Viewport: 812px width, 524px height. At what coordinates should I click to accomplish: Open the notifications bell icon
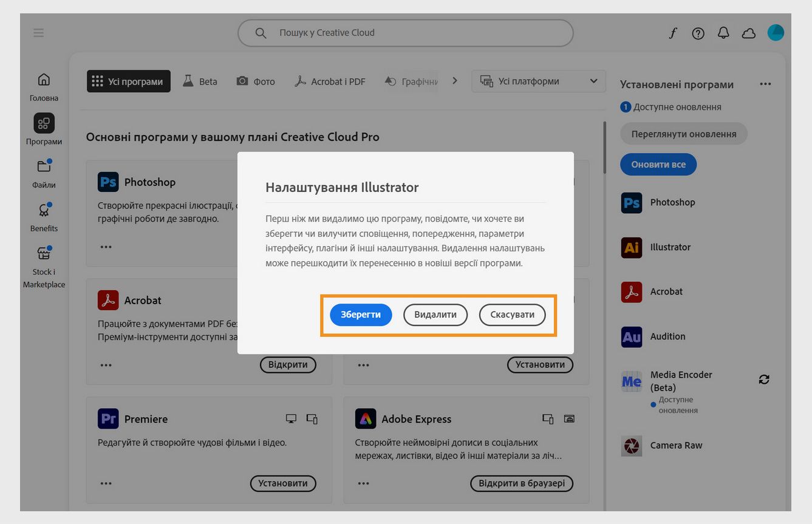(x=723, y=33)
